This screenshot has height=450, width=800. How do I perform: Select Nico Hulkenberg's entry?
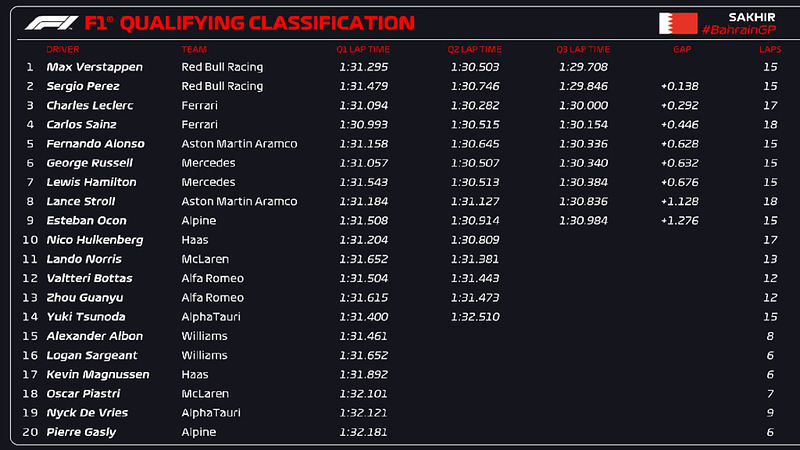400,240
